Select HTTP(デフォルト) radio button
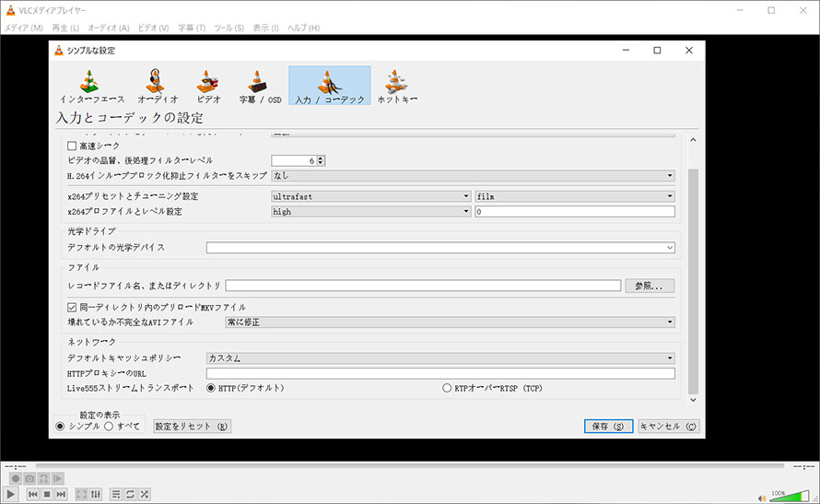820x504 pixels. (211, 388)
